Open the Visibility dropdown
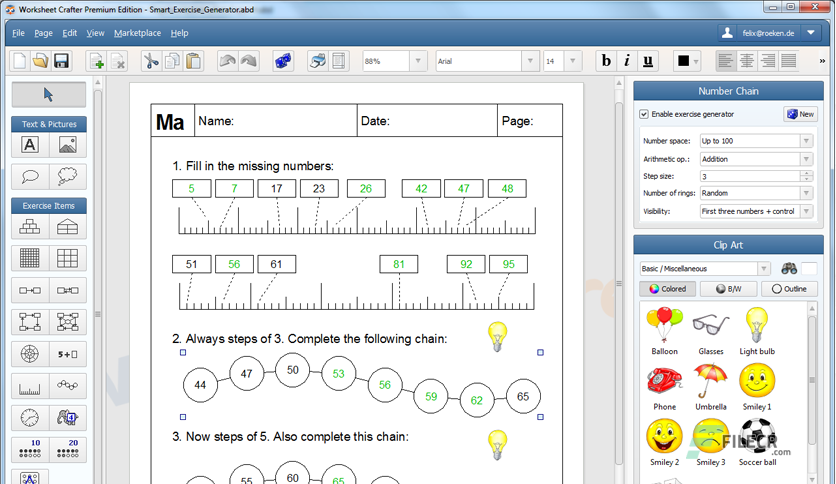This screenshot has width=836, height=484. [806, 211]
